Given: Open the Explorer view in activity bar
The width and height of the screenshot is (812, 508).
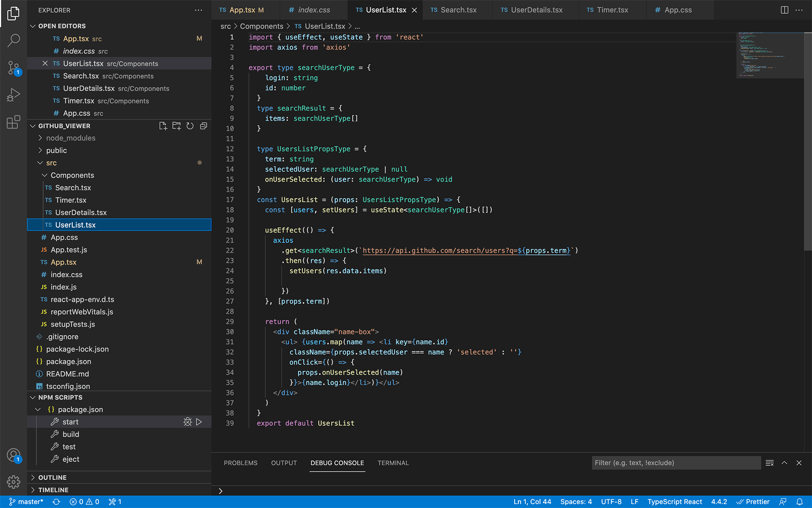Looking at the screenshot, I should pos(14,14).
